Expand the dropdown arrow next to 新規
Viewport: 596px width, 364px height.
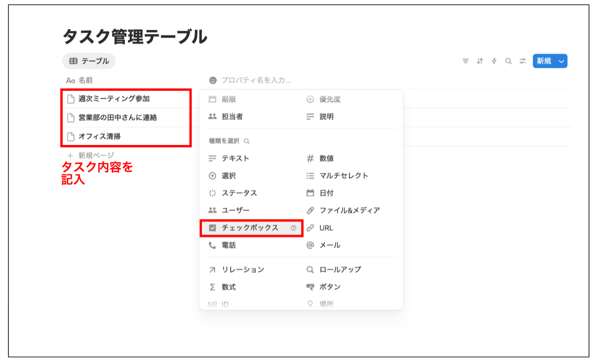[x=561, y=61]
